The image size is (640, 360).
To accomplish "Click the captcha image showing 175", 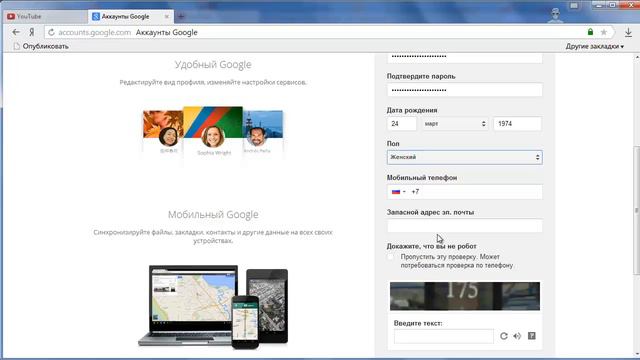I will pyautogui.click(x=464, y=296).
